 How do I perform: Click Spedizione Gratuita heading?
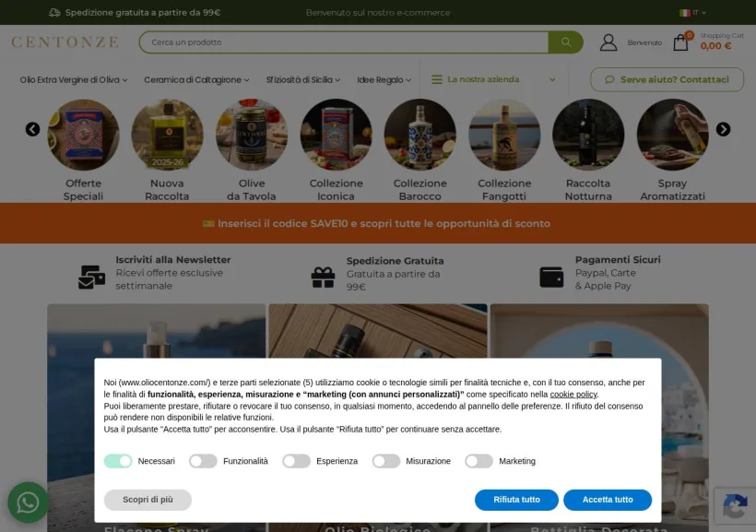[x=395, y=261]
